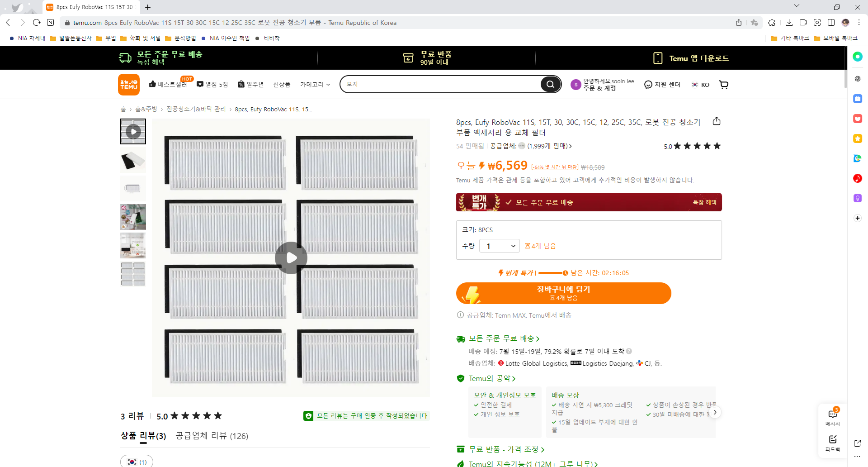
Task: Click the bookmark star icon in address bar
Action: (754, 23)
